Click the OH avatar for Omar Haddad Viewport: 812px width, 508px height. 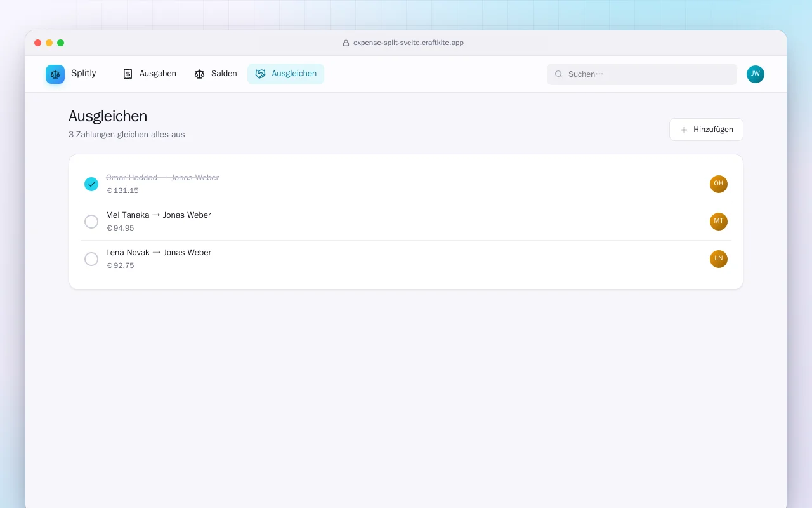click(719, 184)
